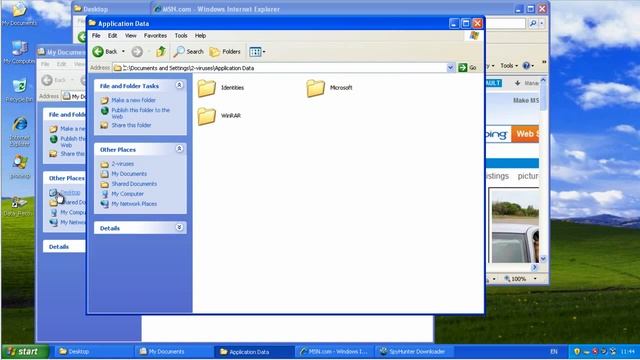The image size is (640, 360).
Task: Switch to MSN.com Internet Explorer taskbar button
Action: coord(333,351)
